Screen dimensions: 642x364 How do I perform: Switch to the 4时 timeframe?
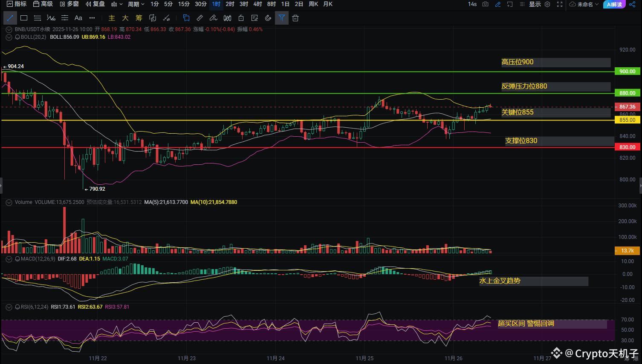pos(257,4)
